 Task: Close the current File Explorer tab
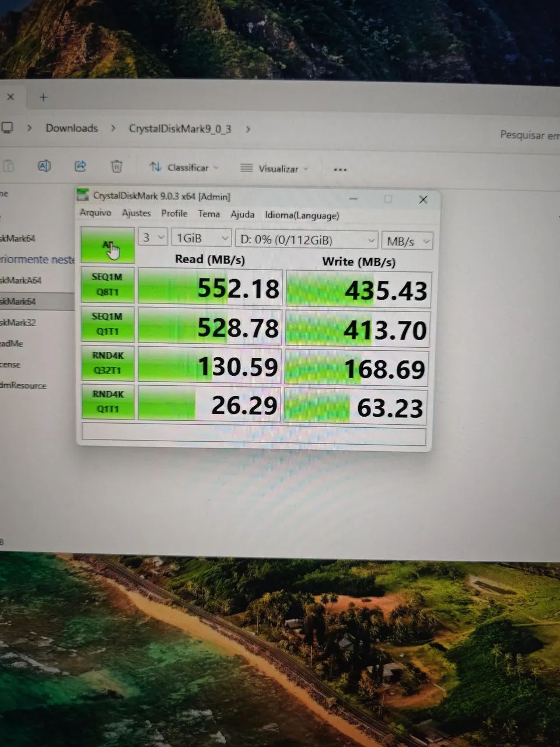click(x=10, y=97)
